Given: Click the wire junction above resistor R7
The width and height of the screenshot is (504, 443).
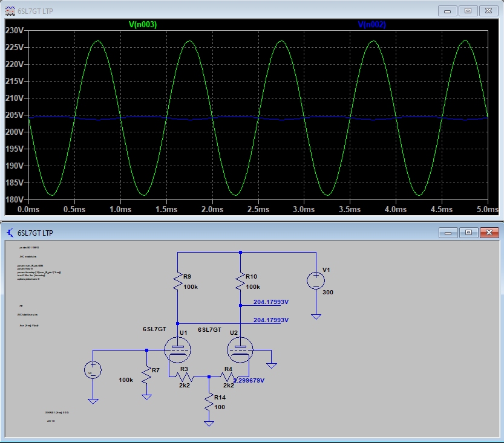Looking at the screenshot, I should point(146,350).
